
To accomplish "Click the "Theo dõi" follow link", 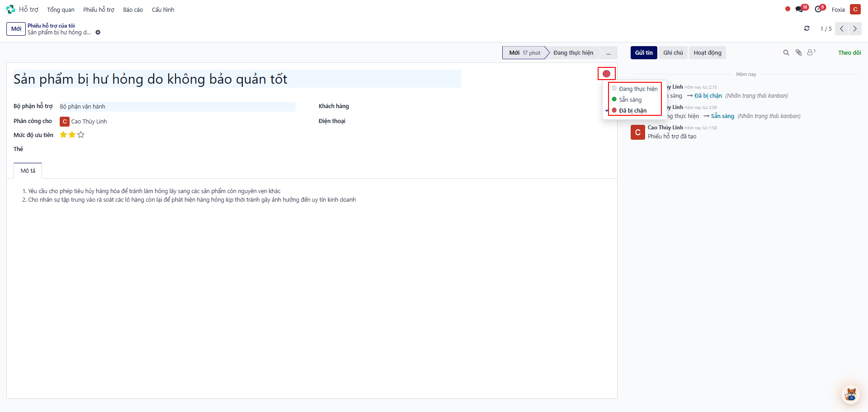I will [849, 53].
